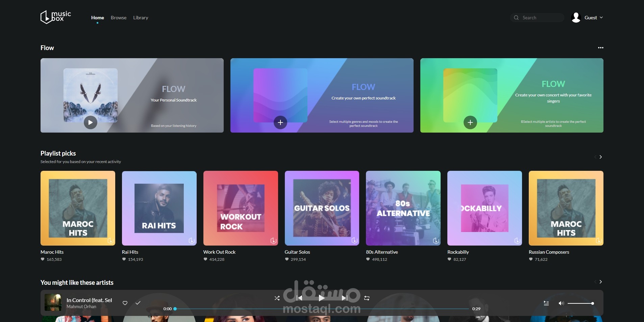Show next suggested artists page
644x322 pixels.
[x=601, y=282]
